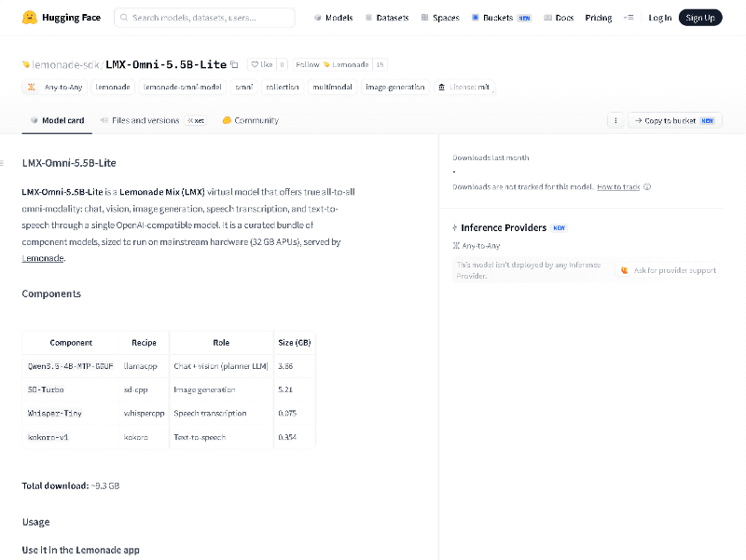Open the Docs nav item
The width and height of the screenshot is (746, 560).
coord(559,18)
